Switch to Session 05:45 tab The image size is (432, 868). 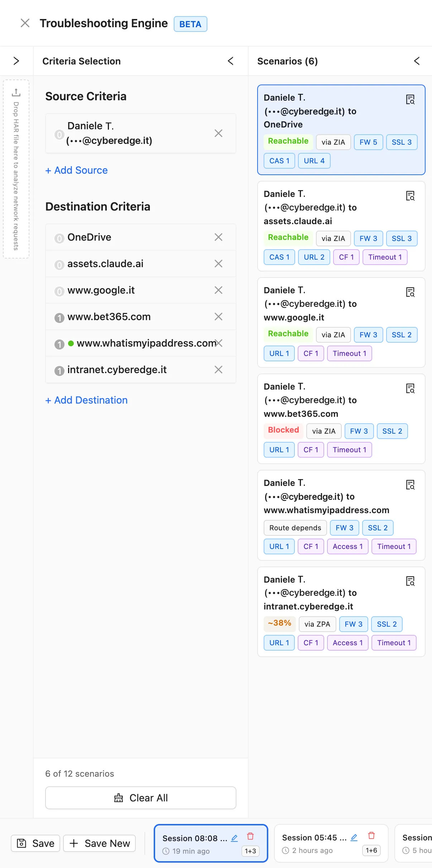(x=331, y=843)
